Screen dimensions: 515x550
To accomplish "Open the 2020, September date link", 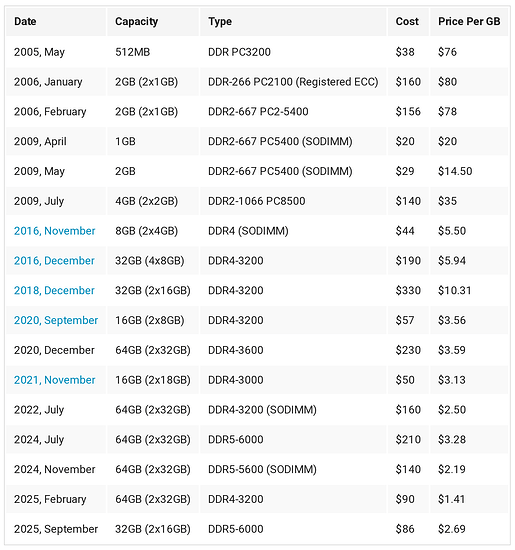I will [x=56, y=320].
